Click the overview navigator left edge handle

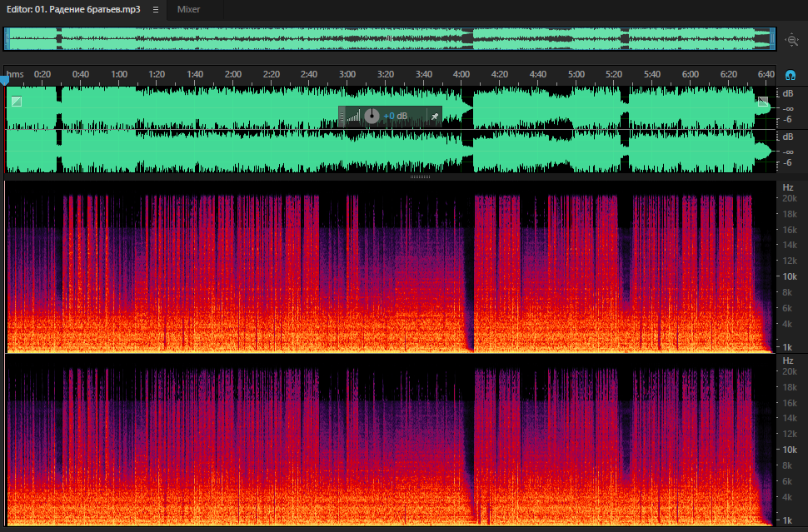7,38
